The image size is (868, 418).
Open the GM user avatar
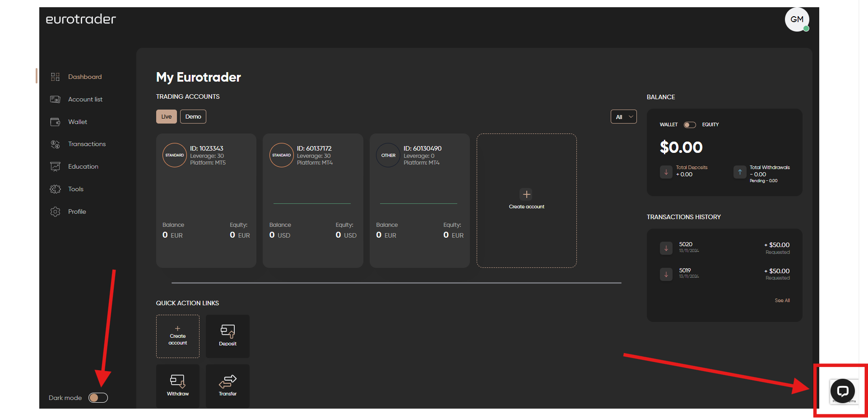pos(797,19)
